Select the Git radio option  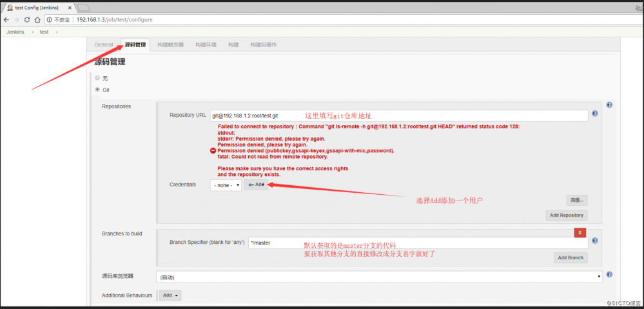point(97,89)
